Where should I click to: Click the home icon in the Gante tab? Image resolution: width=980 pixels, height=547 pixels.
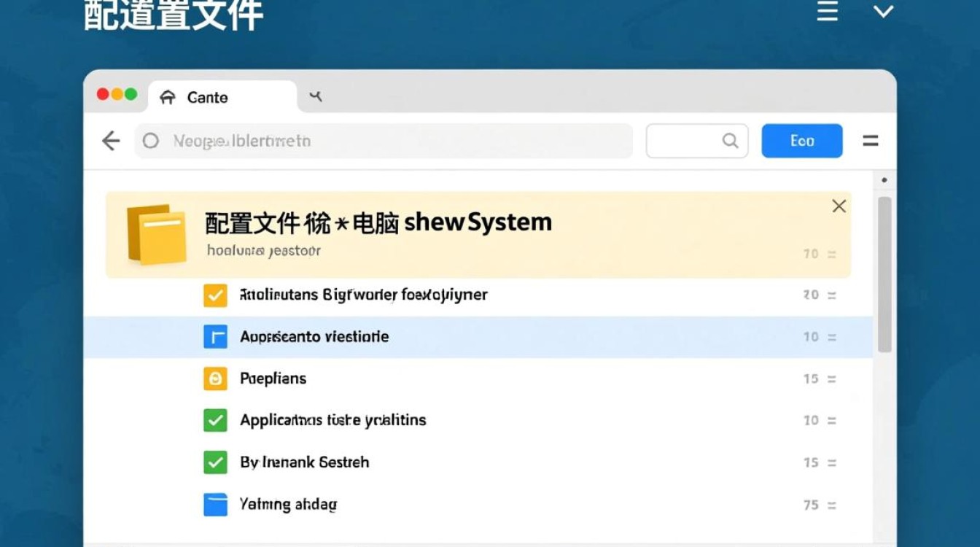tap(169, 96)
